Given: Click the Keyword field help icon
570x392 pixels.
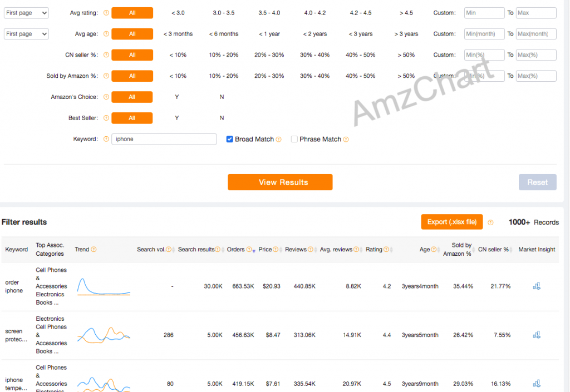Looking at the screenshot, I should pos(106,139).
